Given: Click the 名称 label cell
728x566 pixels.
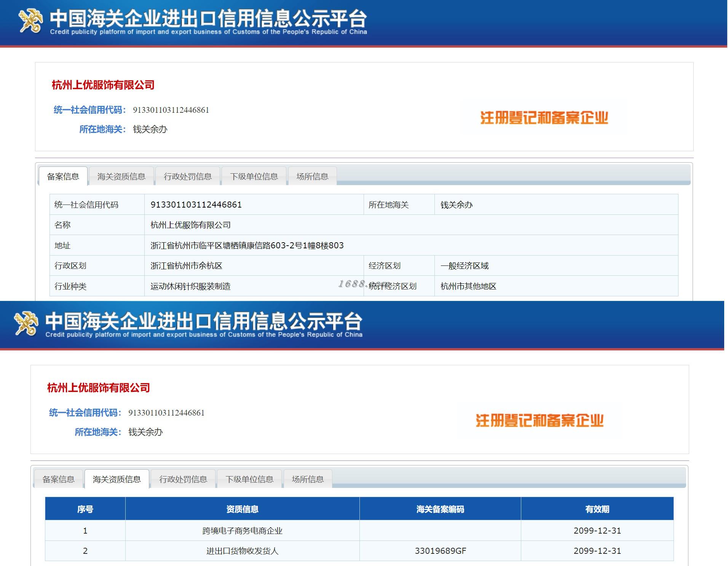Looking at the screenshot, I should pyautogui.click(x=97, y=225).
